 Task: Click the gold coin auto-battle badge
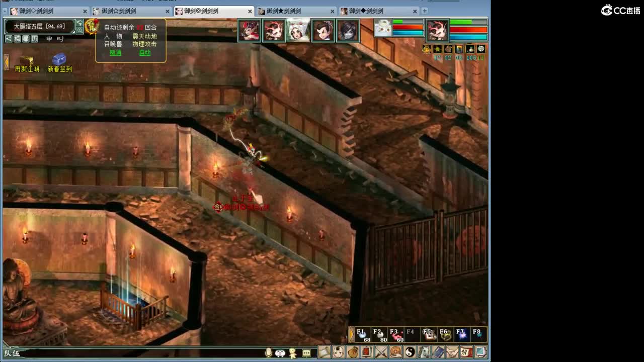click(x=92, y=26)
